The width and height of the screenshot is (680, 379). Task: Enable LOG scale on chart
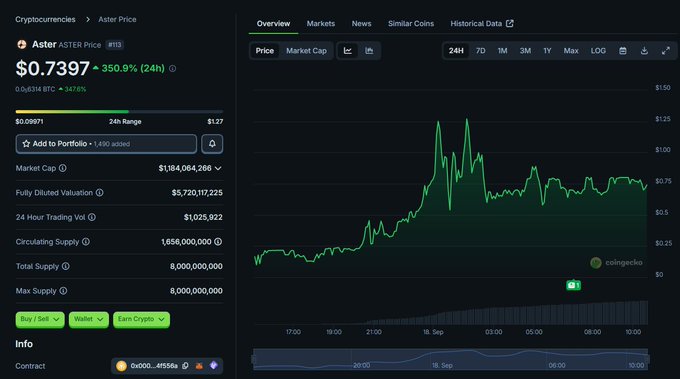(598, 51)
